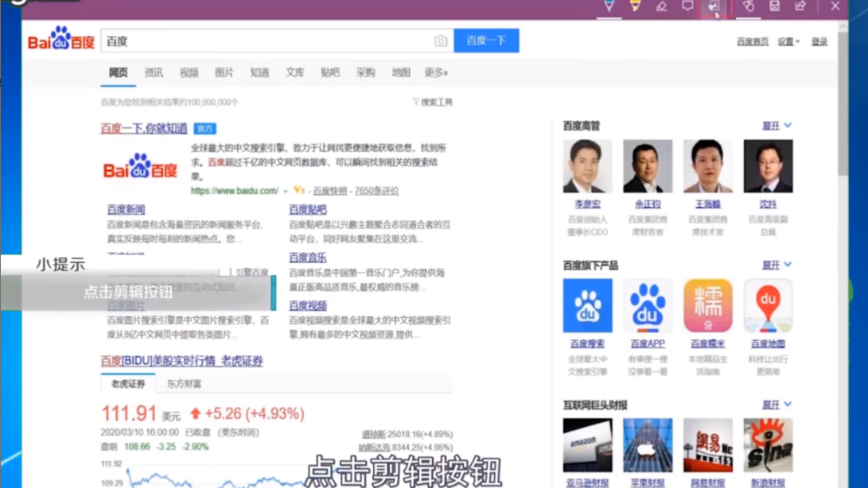Toggle touch writing hand icon
Viewport: 868px width, 488px height.
tap(748, 6)
